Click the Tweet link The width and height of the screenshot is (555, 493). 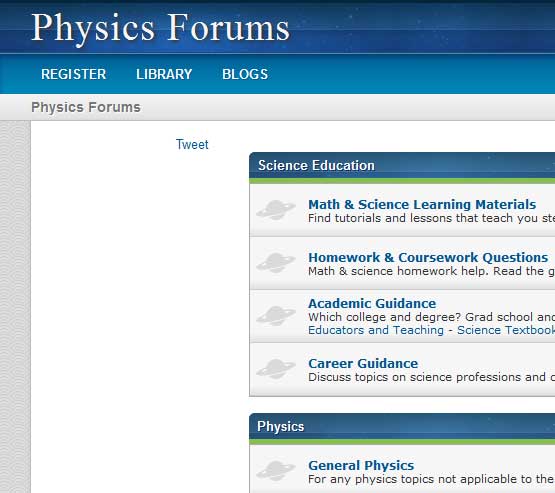192,144
